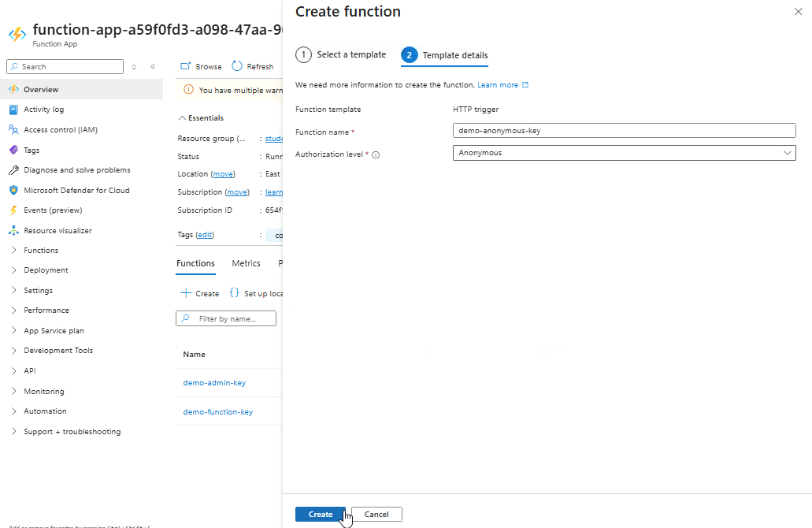Click the Access control (IAM) icon
Screen dimensions: 812x528
13,130
